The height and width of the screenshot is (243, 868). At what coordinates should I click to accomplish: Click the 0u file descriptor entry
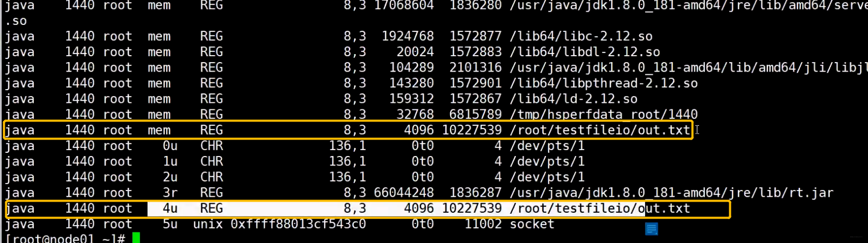(170, 146)
